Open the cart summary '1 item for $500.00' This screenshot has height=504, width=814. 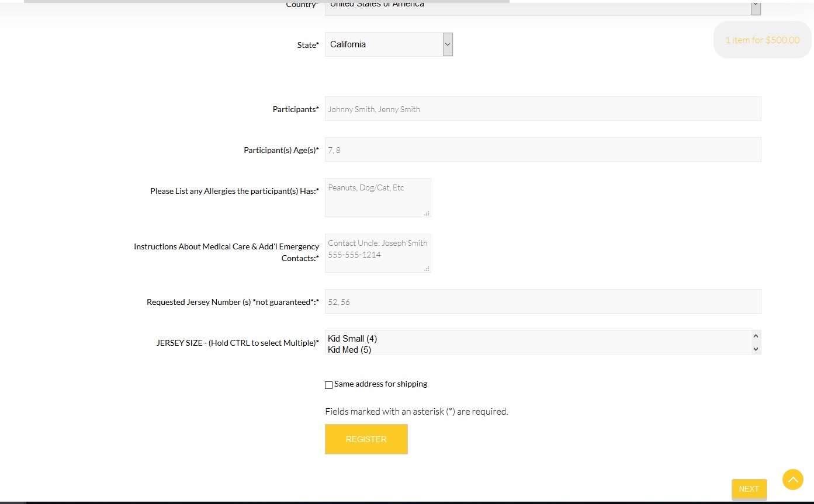point(763,40)
